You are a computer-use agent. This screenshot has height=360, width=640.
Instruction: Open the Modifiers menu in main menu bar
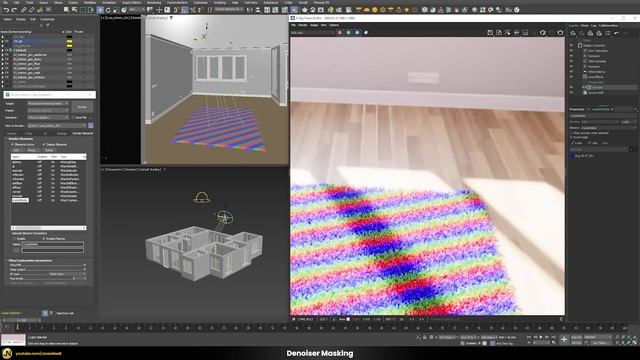pyautogui.click(x=89, y=2)
